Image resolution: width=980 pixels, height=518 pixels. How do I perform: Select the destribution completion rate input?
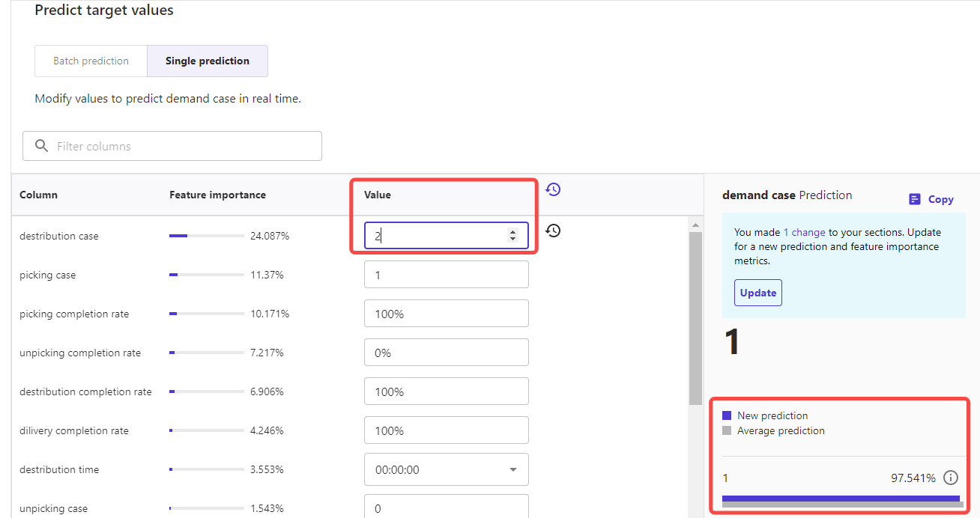click(446, 391)
